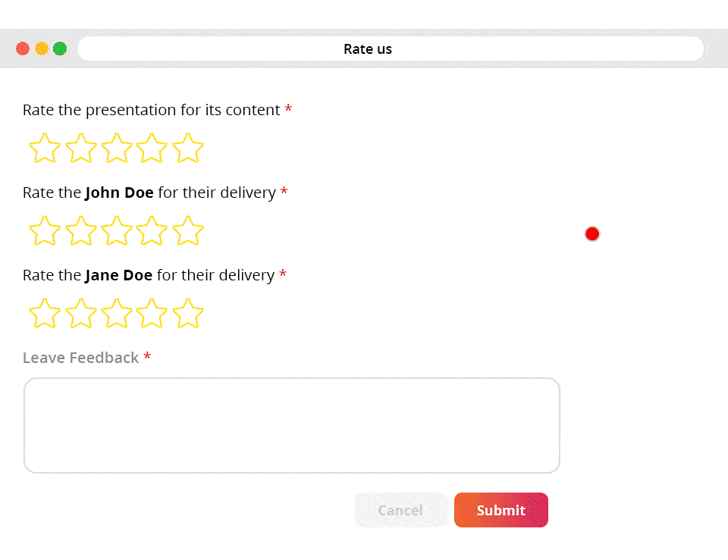Rate John Doe's delivery three stars
Screen dimensions: 728x560
coord(117,231)
